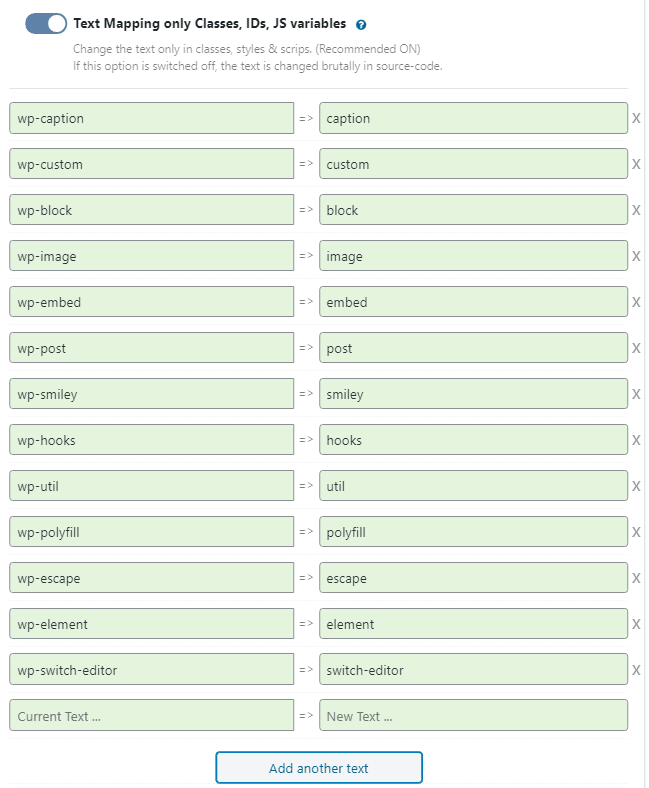This screenshot has height=788, width=649.
Task: Click the help question mark icon
Action: pos(361,24)
